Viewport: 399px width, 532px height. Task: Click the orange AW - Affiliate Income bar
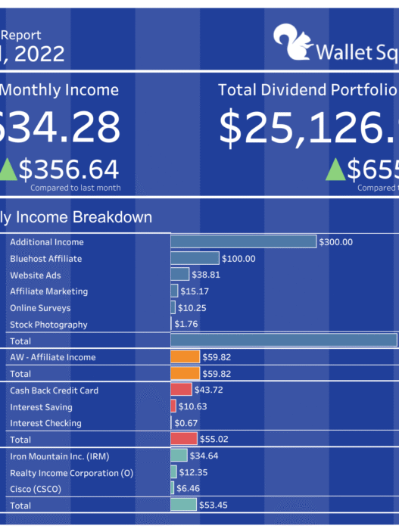click(x=185, y=357)
